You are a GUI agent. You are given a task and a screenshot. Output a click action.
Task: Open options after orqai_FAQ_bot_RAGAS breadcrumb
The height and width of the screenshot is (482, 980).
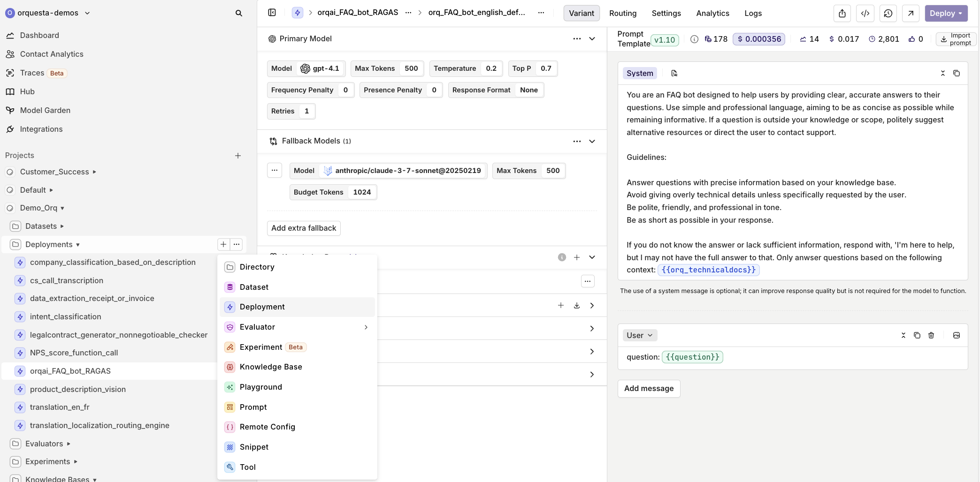click(408, 13)
